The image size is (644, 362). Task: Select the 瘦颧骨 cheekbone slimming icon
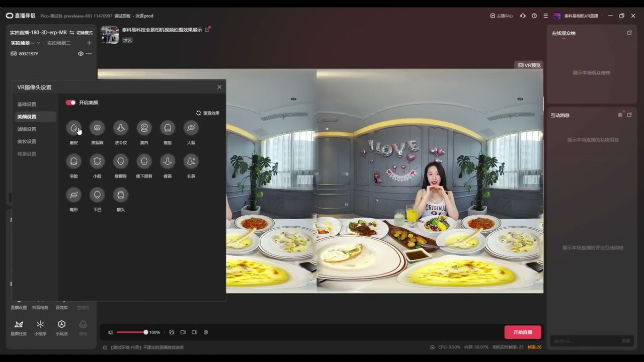tap(120, 161)
